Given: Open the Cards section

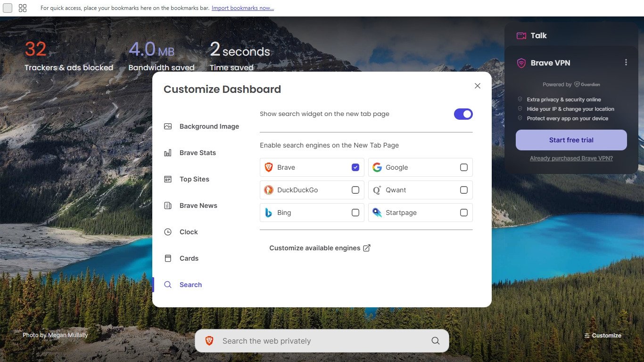Looking at the screenshot, I should click(181, 258).
